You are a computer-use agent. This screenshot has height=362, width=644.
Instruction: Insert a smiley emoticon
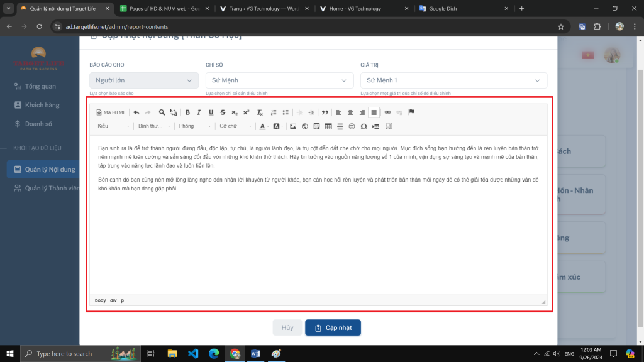click(x=352, y=126)
